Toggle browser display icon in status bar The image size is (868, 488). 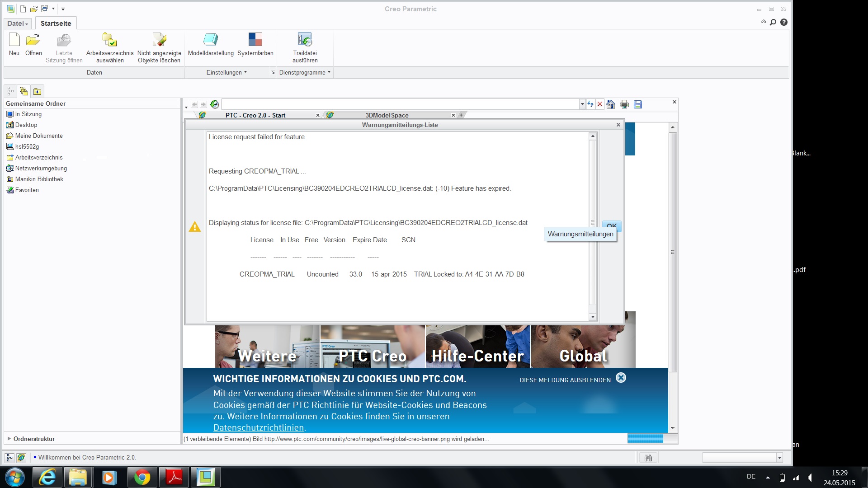click(21, 458)
